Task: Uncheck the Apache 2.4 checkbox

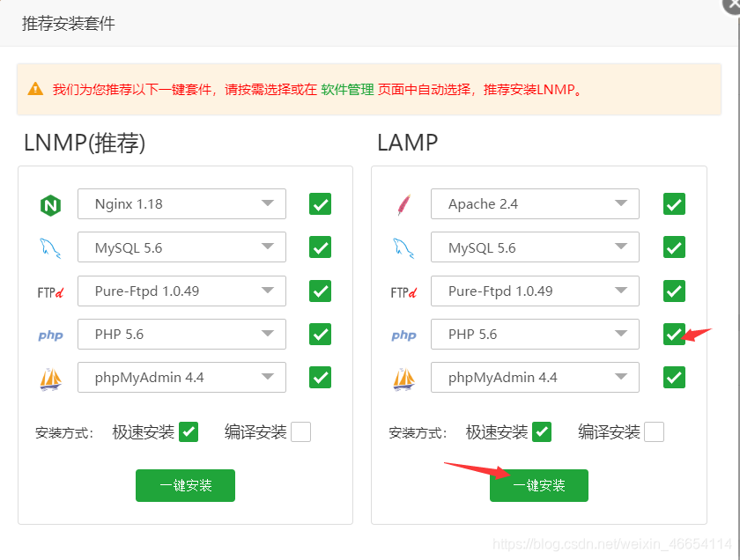Action: [674, 203]
